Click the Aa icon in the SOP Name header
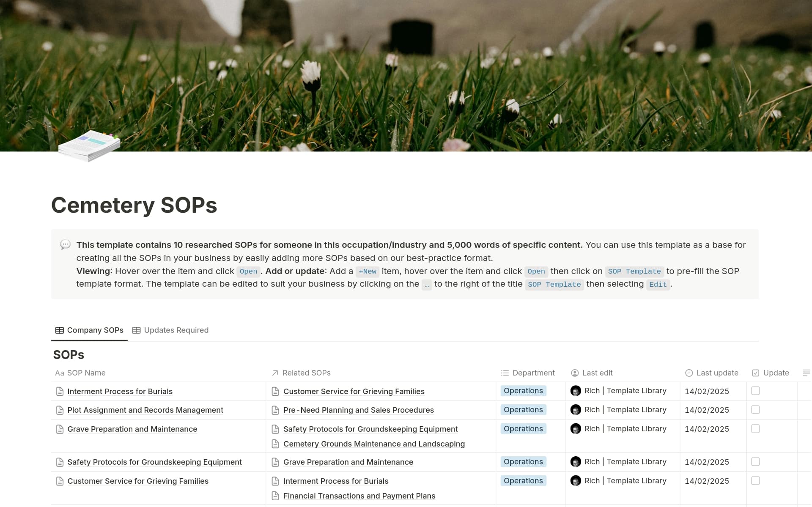The image size is (812, 507). click(59, 373)
